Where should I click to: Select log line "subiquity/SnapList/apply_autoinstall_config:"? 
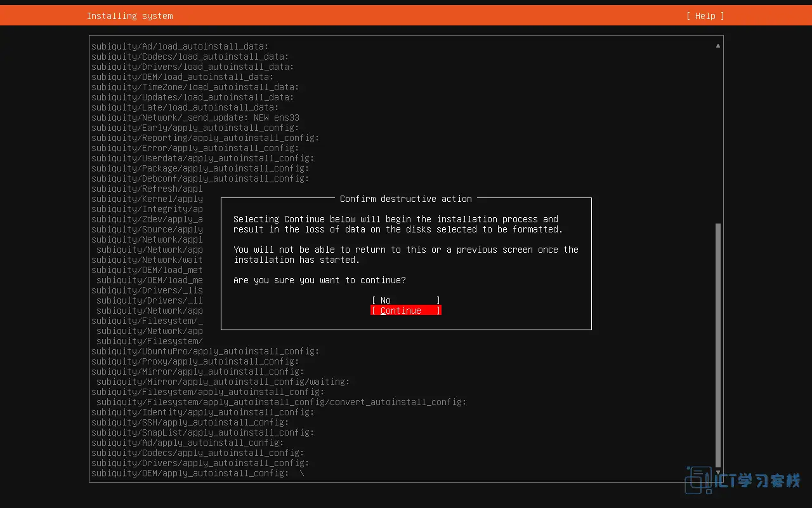pyautogui.click(x=203, y=432)
